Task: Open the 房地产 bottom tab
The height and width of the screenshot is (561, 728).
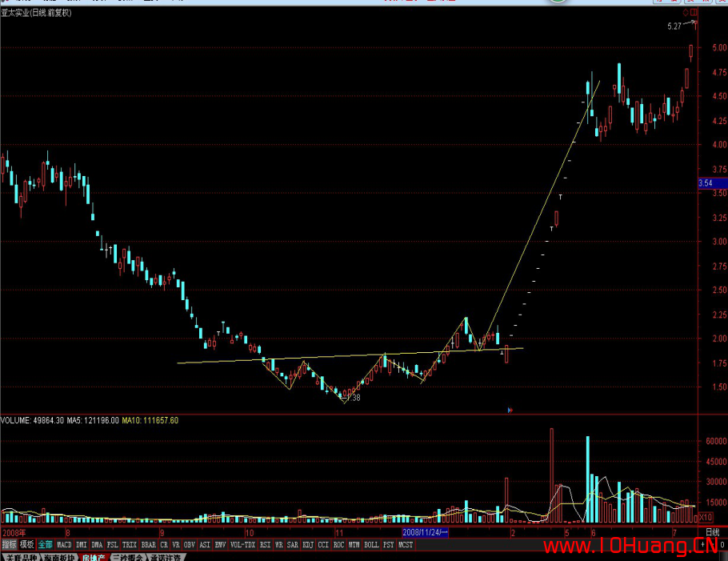Action: 93,557
